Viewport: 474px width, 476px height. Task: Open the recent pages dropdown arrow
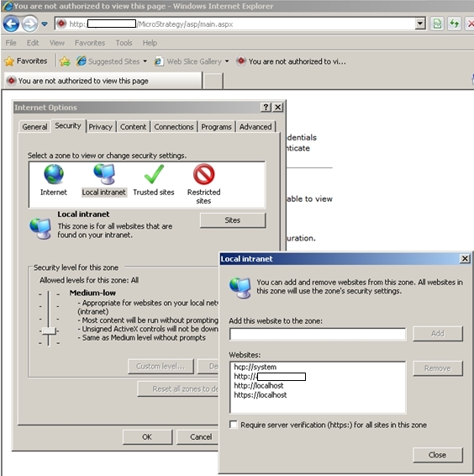(45, 24)
